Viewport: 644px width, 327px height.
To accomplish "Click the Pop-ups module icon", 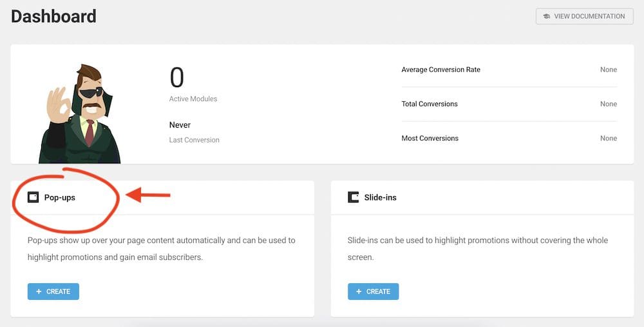I will click(33, 197).
